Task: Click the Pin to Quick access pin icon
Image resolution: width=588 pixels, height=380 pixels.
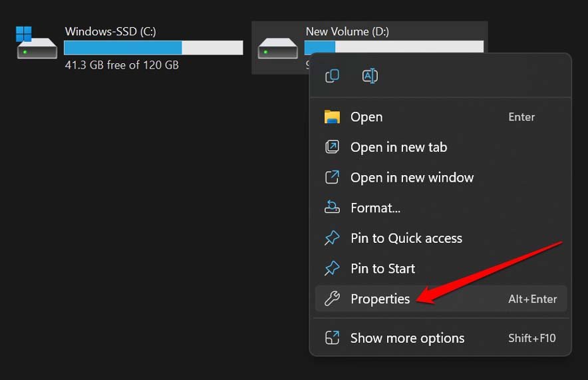Action: click(332, 238)
